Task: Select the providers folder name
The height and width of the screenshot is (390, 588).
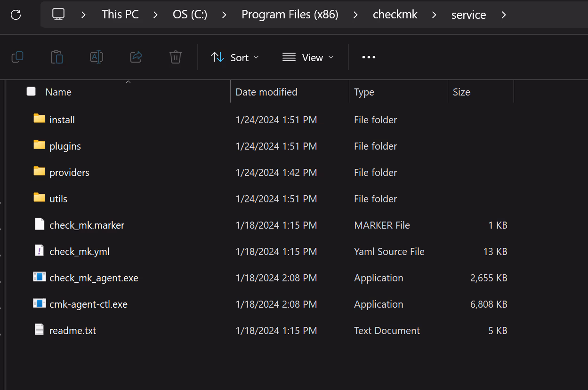Action: pyautogui.click(x=69, y=172)
